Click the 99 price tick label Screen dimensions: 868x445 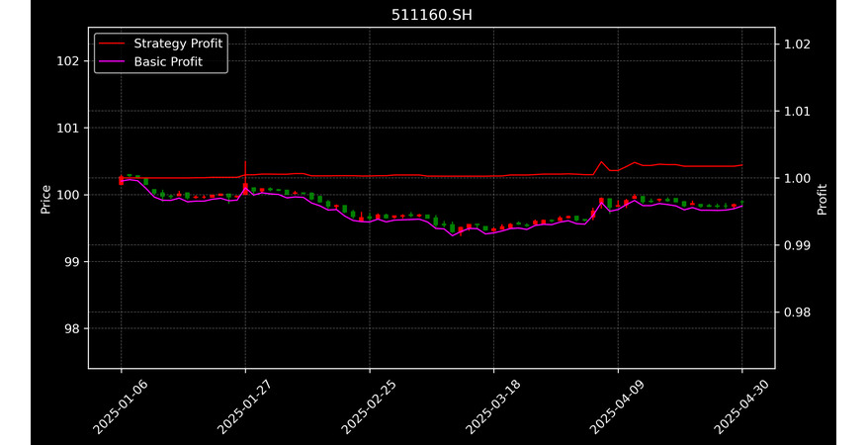[x=71, y=262]
